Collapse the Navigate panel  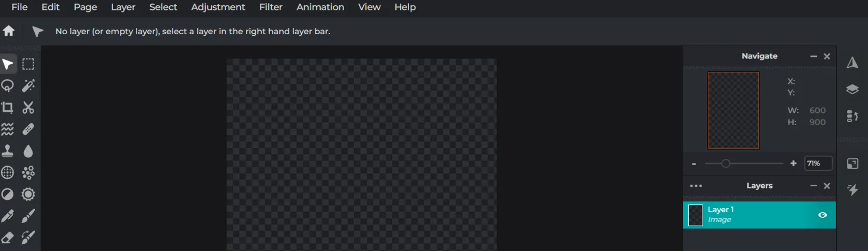[814, 56]
